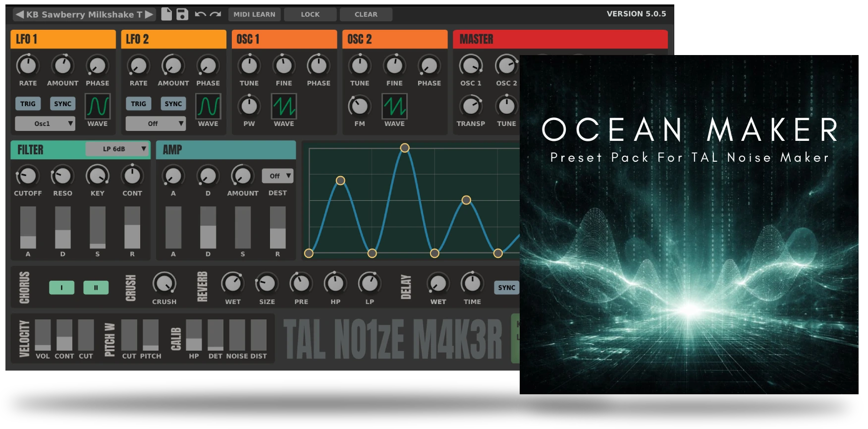The image size is (868, 429).
Task: Toggle Chorus I button
Action: click(62, 288)
